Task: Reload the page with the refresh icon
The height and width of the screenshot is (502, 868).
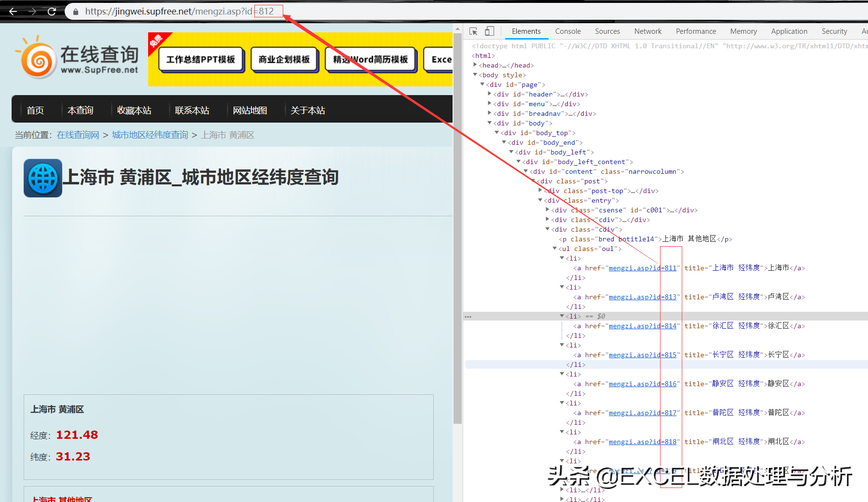Action: (x=52, y=11)
